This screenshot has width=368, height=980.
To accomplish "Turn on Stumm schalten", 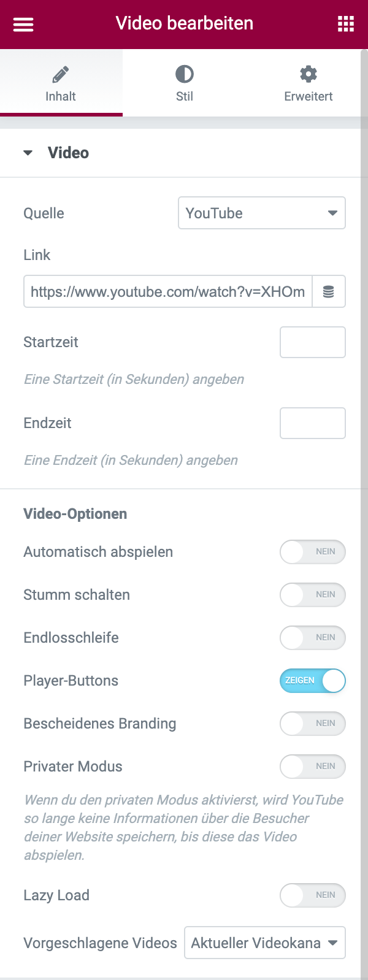I will tap(312, 595).
